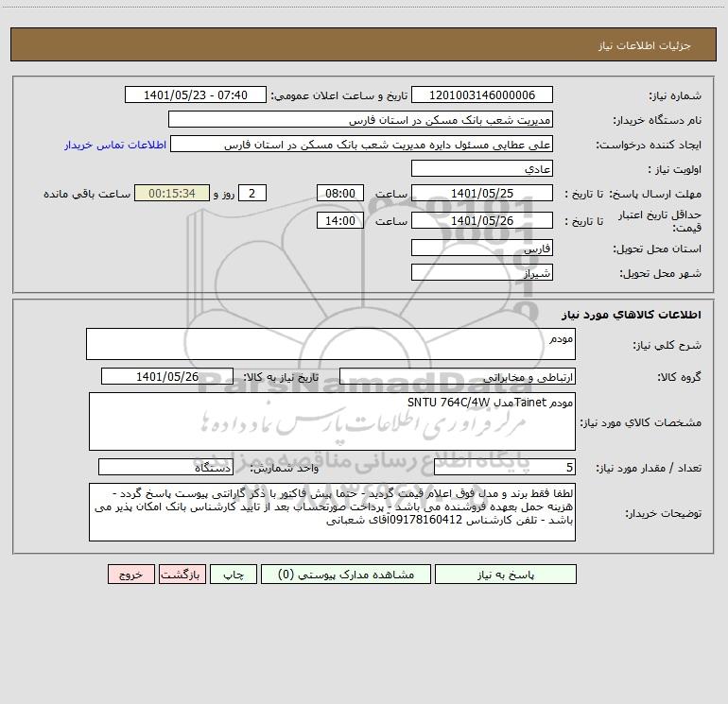Click the گروه کالا field ارتباطی و مخابراتی
This screenshot has height=704, width=728.
click(458, 376)
